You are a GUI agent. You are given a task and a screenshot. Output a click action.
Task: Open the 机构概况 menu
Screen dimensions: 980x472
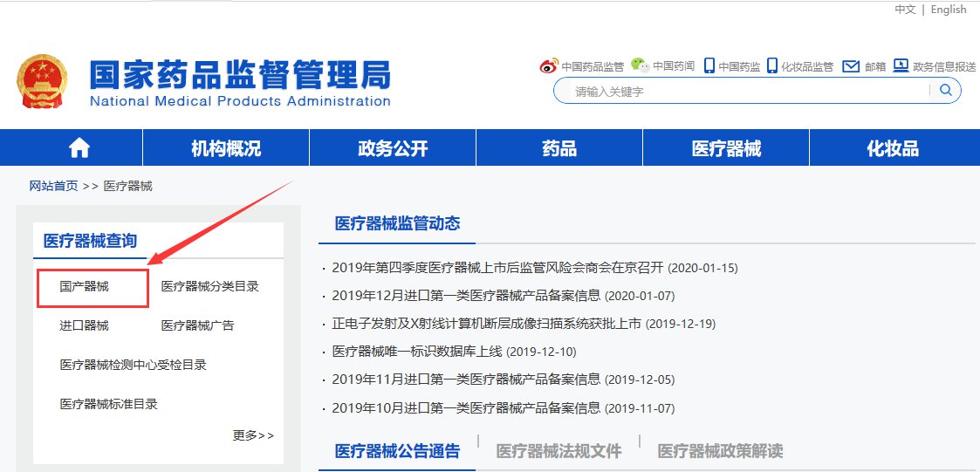[226, 148]
